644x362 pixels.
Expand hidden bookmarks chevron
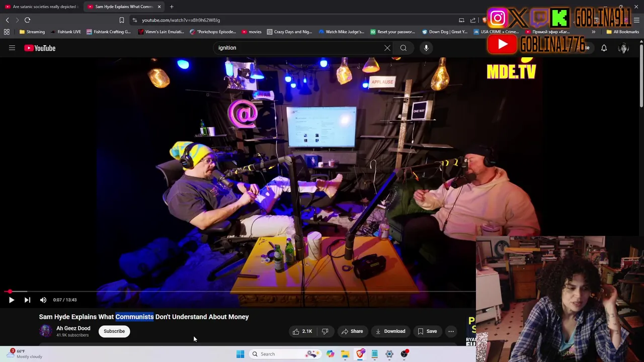[x=593, y=32]
